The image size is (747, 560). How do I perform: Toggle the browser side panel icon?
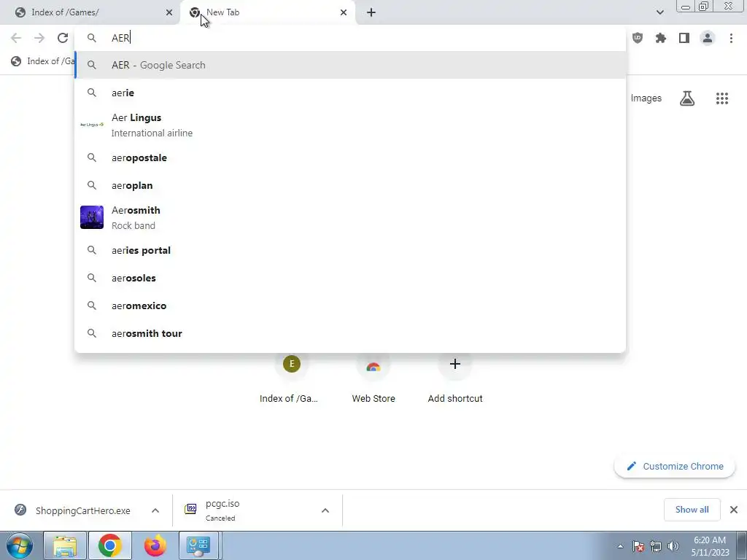684,38
